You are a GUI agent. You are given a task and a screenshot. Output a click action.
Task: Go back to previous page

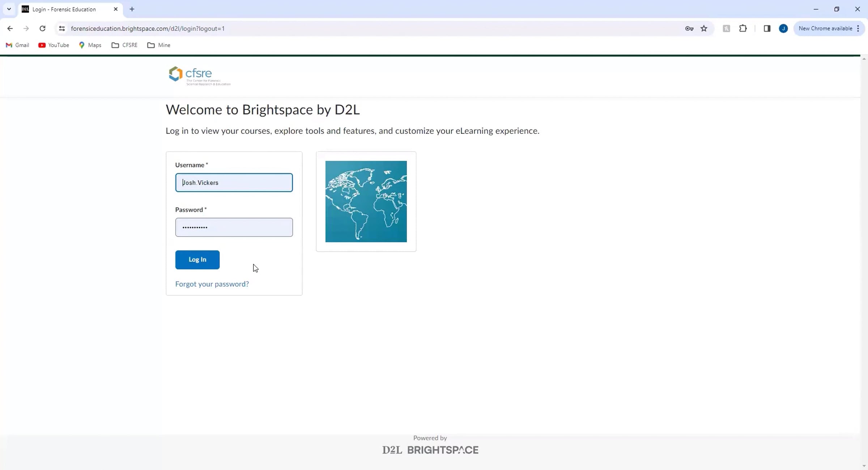point(10,29)
